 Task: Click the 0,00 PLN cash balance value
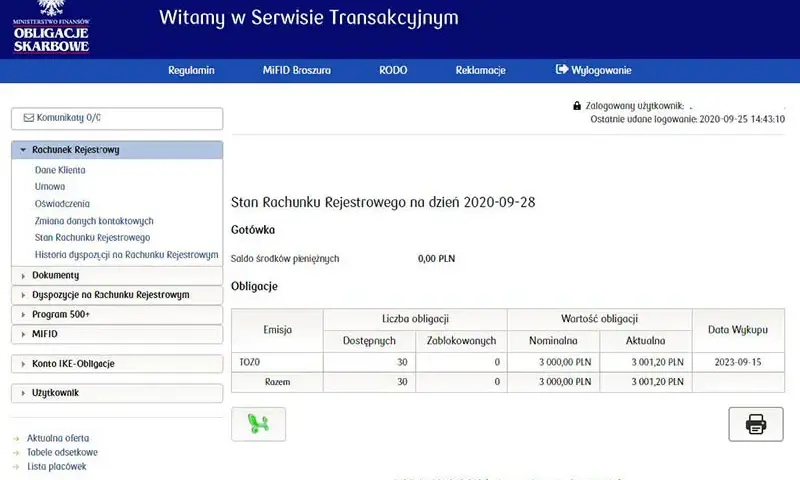[436, 259]
